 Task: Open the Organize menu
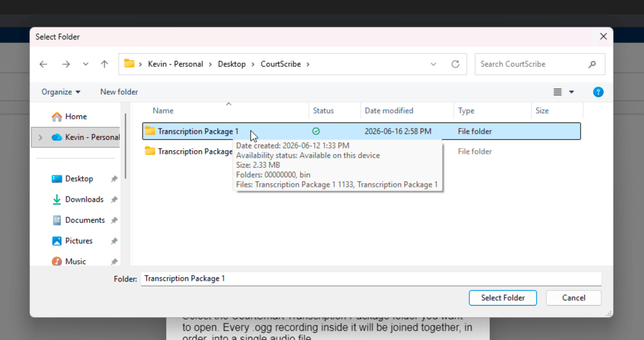tap(61, 92)
